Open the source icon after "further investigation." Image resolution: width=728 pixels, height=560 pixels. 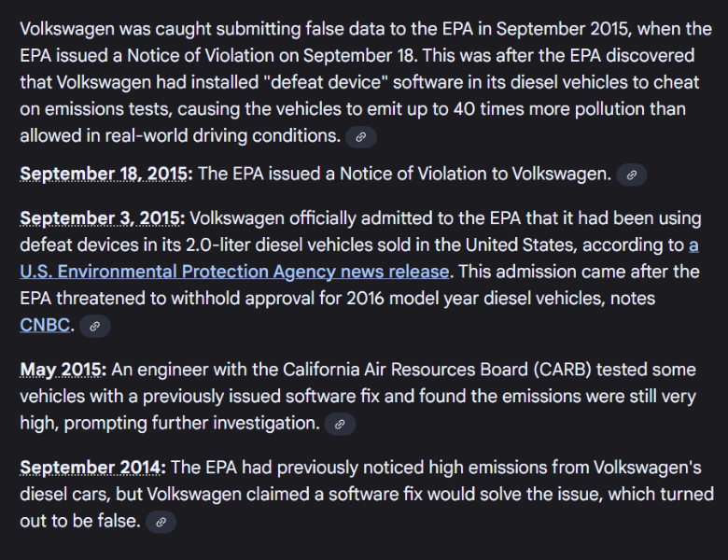tap(340, 425)
